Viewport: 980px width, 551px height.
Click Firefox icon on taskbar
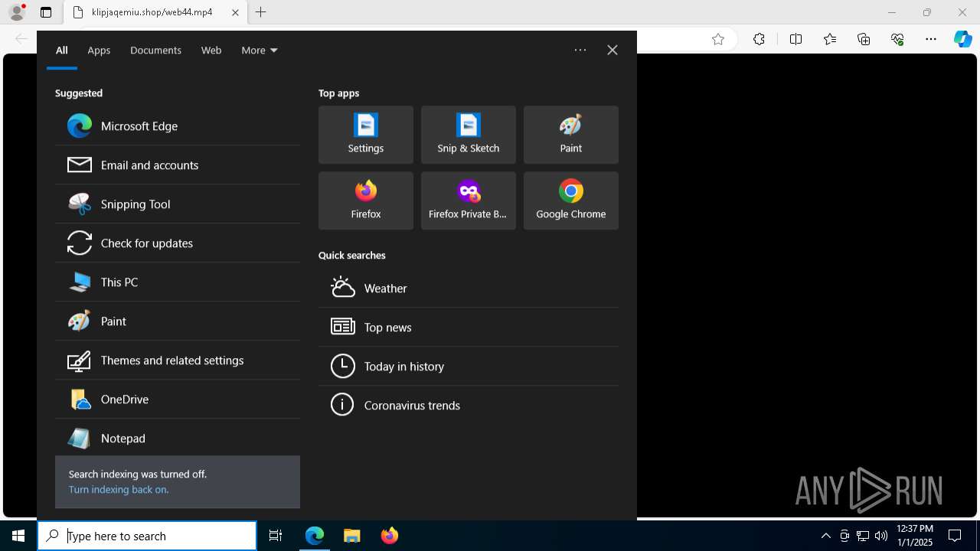[x=390, y=536]
